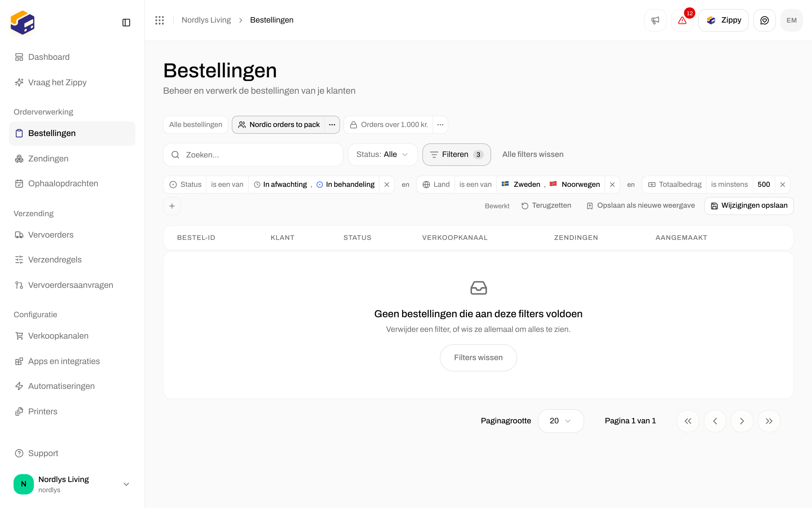This screenshot has height=508, width=812.
Task: Go to Zendingen
Action: tap(72, 159)
